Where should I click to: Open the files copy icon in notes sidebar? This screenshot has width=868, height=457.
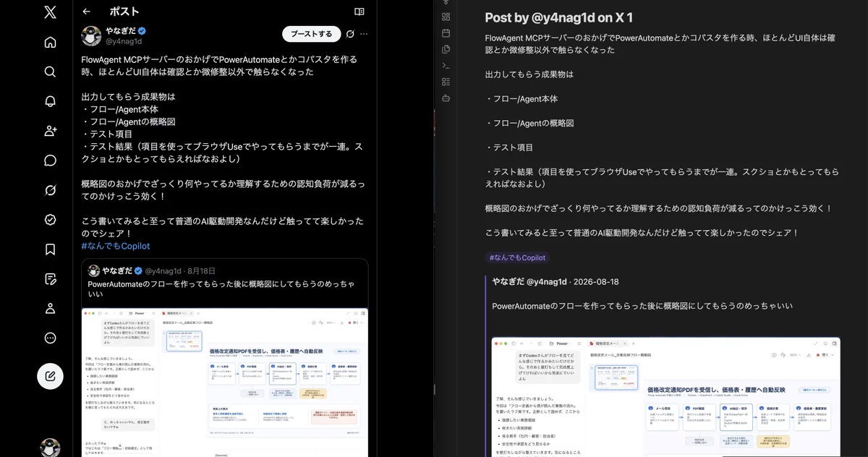pos(446,49)
